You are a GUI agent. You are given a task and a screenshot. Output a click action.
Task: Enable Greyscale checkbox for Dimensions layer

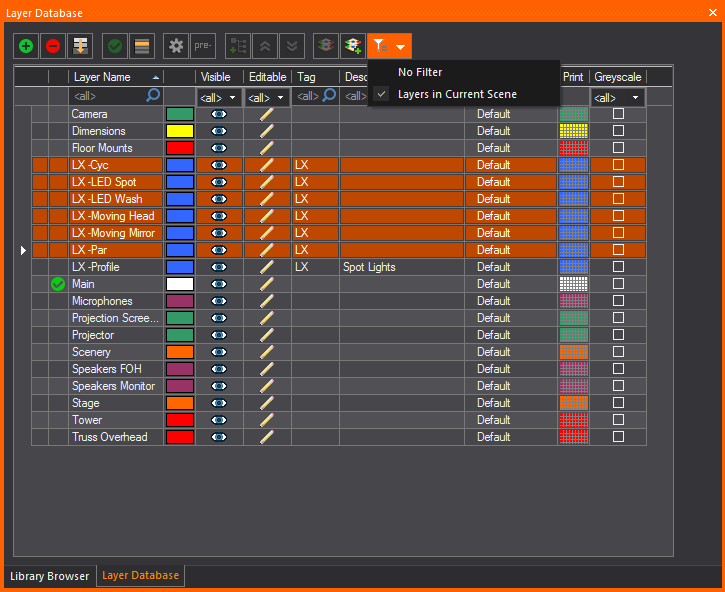pos(618,131)
